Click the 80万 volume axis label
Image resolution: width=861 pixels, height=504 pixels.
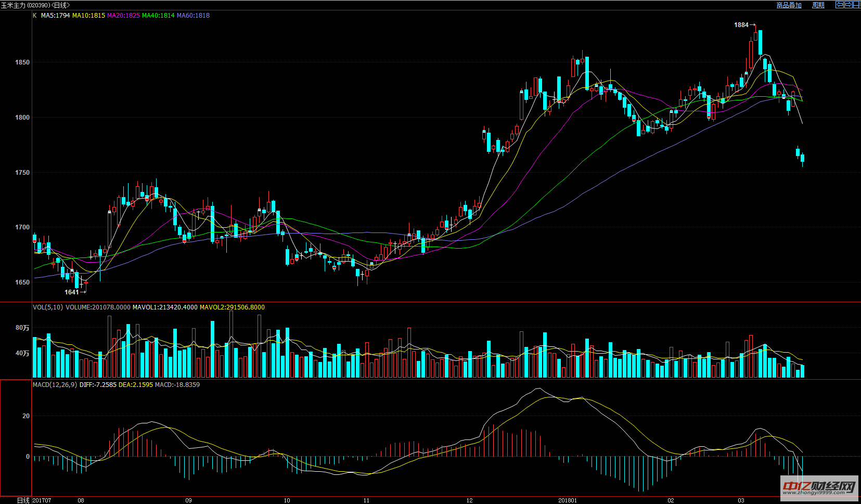pyautogui.click(x=22, y=328)
